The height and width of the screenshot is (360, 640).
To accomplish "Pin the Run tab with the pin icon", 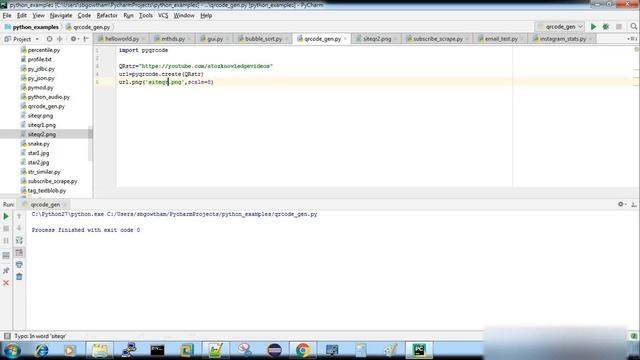I will [6, 270].
